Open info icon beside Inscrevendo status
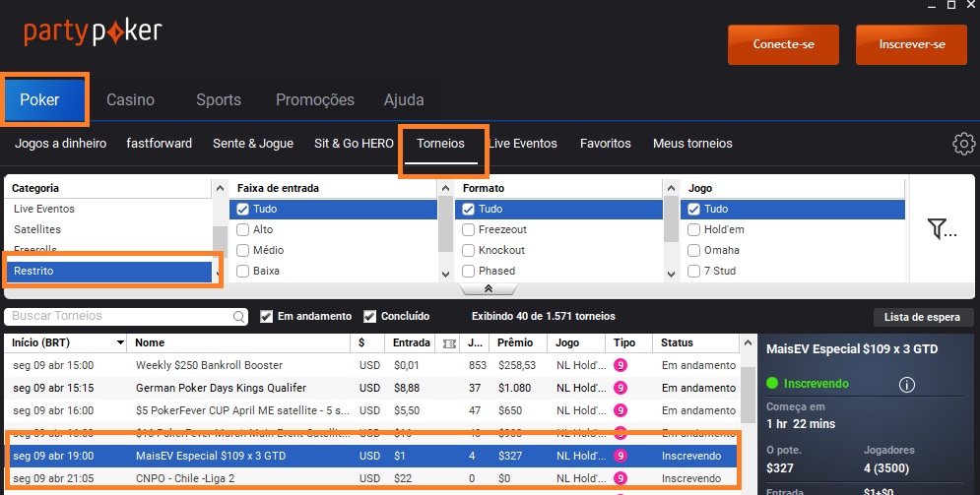Image resolution: width=980 pixels, height=495 pixels. [x=907, y=384]
